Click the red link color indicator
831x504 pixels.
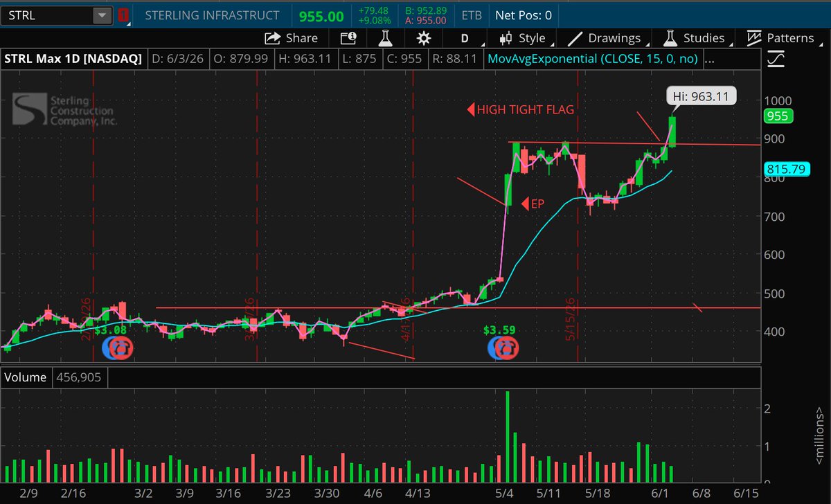(122, 15)
